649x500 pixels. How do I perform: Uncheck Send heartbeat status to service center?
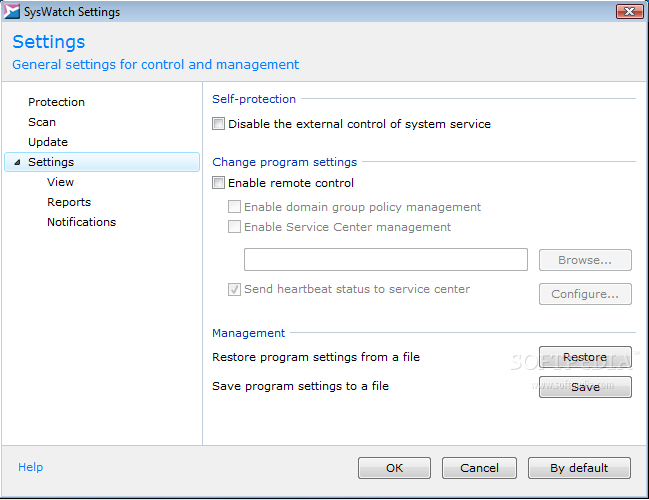234,289
